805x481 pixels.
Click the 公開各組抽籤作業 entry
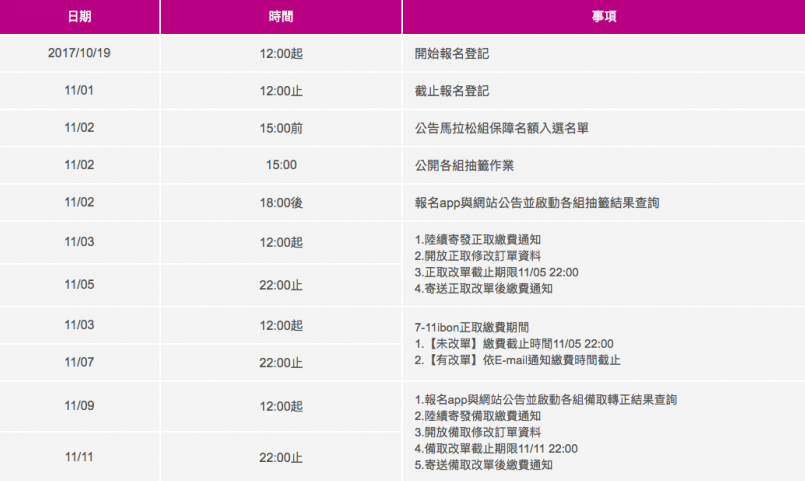coord(464,165)
